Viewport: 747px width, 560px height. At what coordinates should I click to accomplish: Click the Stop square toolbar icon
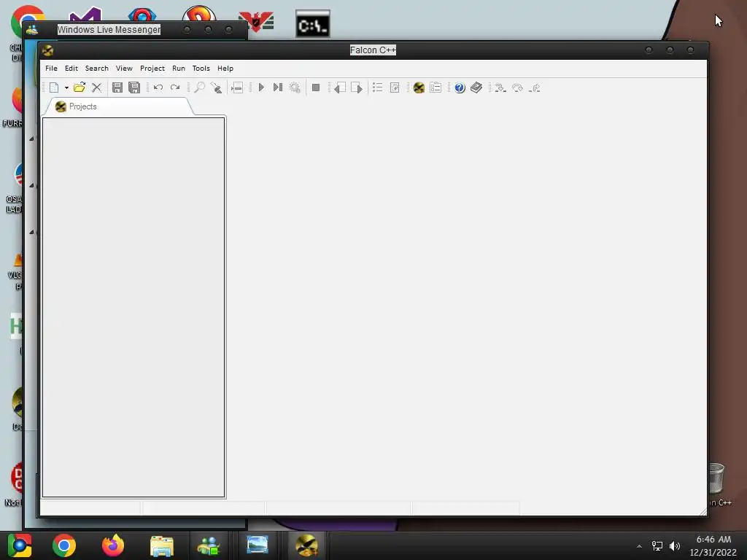tap(315, 87)
